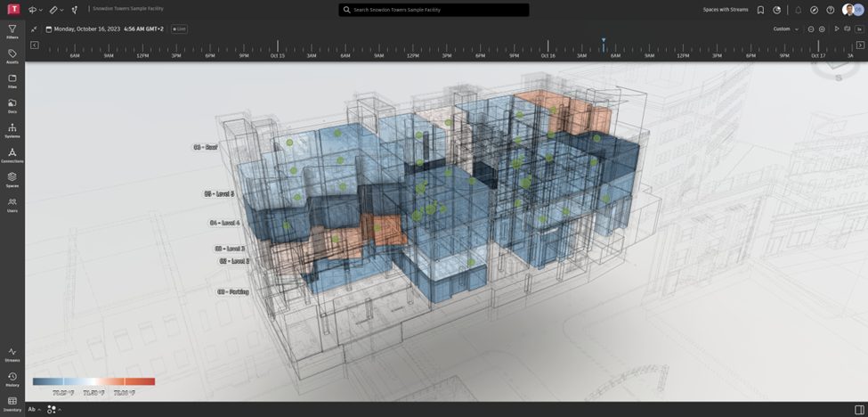Open the Systems panel
This screenshot has width=868, height=417.
click(x=12, y=131)
